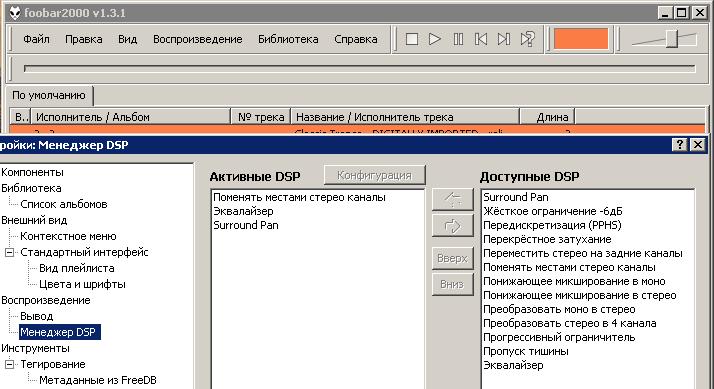
Task: Select Преобразовать моно в стерео
Action: tap(559, 309)
